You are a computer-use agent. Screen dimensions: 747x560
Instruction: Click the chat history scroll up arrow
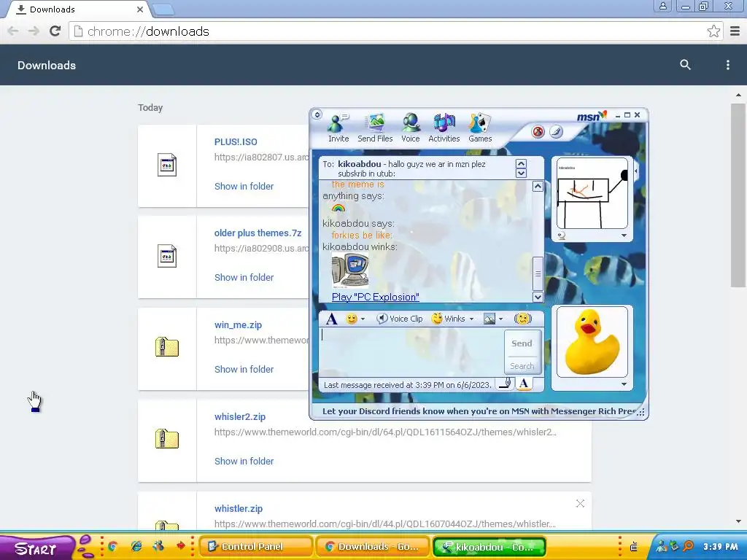(538, 186)
